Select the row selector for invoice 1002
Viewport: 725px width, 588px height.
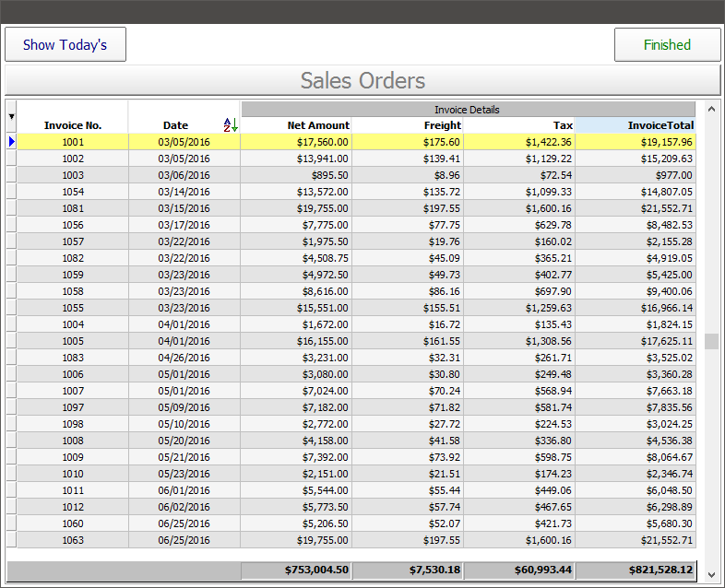click(x=11, y=159)
